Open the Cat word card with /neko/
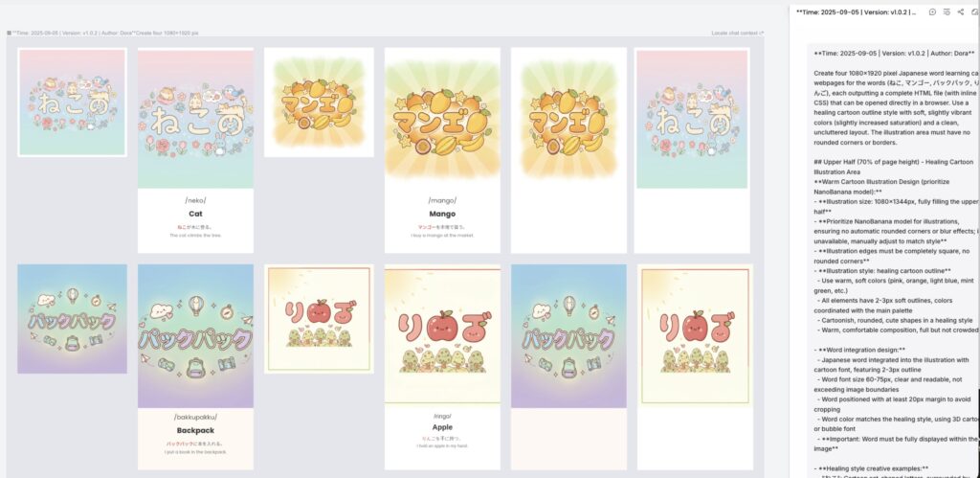Image resolution: width=980 pixels, height=478 pixels. point(195,150)
